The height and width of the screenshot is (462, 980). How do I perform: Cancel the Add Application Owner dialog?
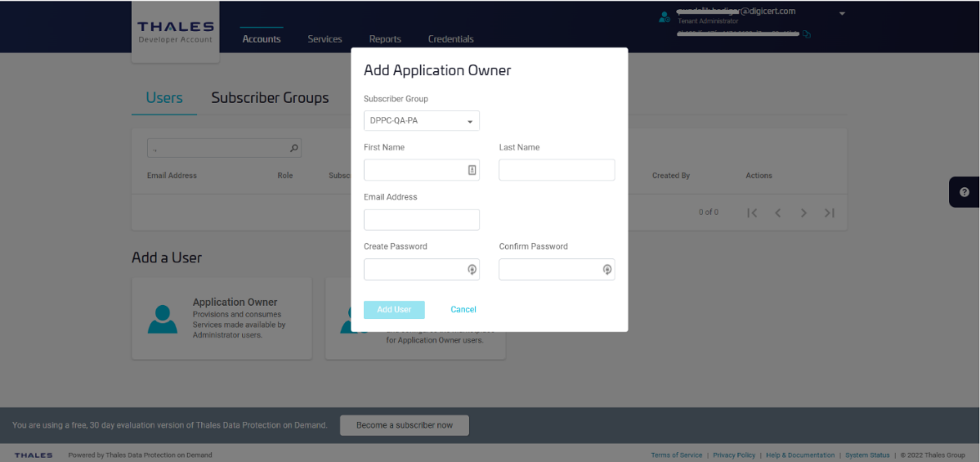point(463,310)
